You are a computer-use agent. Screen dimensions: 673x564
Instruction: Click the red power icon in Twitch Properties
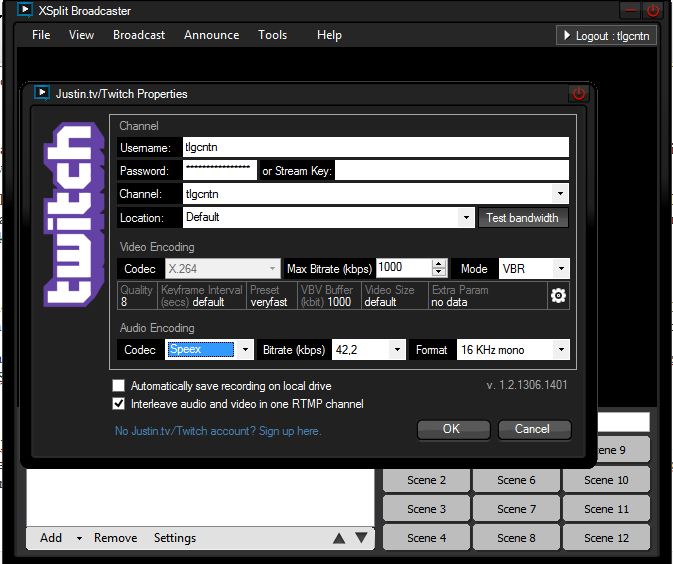coord(578,93)
